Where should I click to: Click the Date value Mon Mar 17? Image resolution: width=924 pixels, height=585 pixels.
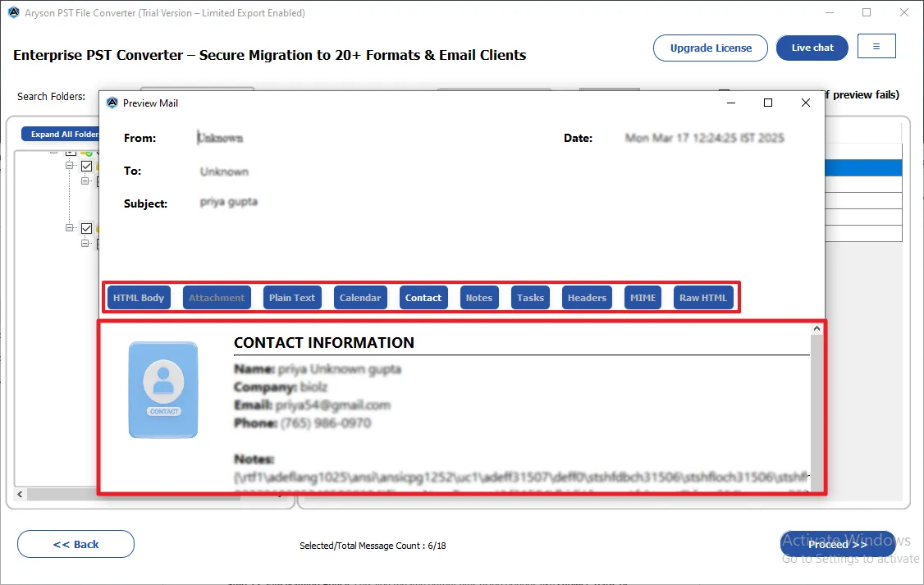coord(704,138)
